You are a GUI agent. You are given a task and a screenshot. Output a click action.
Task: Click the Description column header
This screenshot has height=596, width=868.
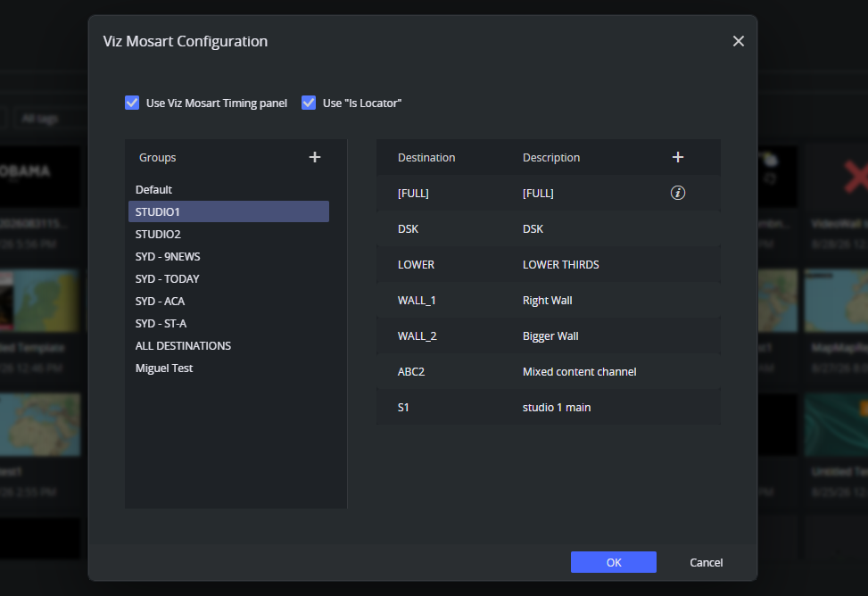(x=550, y=157)
